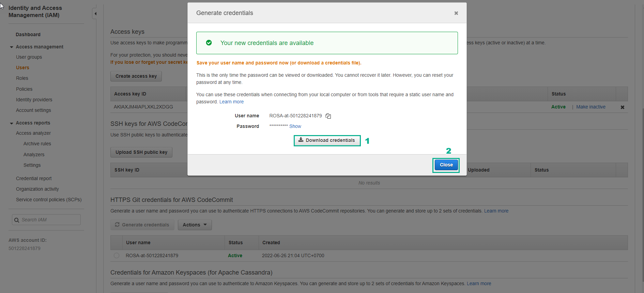This screenshot has height=293, width=644.
Task: Copy the user name with the copy icon
Action: (x=328, y=116)
